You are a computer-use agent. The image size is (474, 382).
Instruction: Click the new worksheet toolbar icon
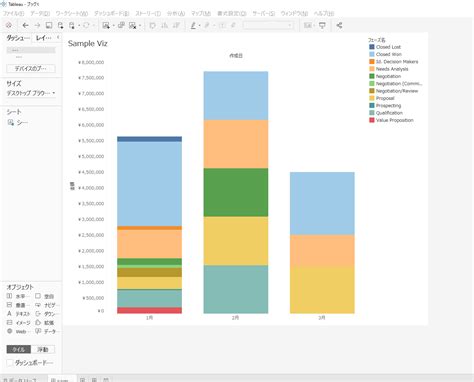[106, 25]
